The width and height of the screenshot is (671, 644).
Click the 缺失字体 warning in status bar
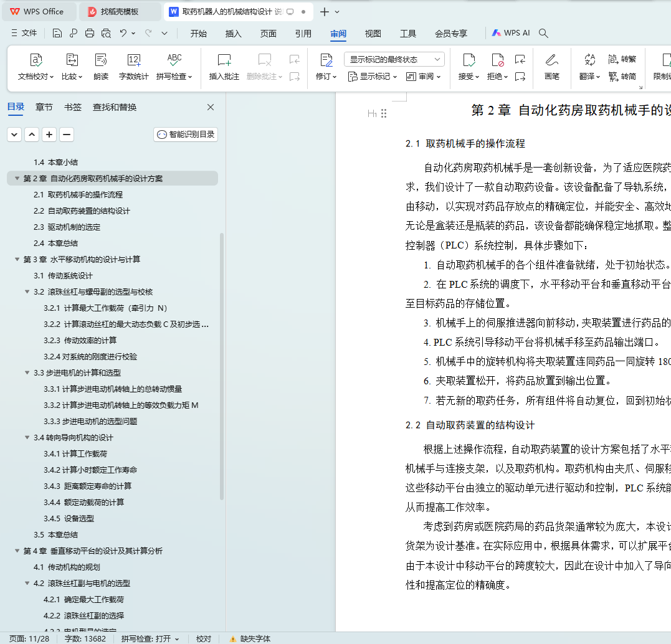coord(250,638)
